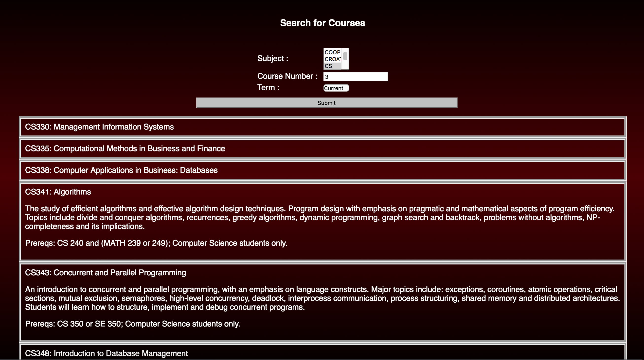Click the Subject : label
The width and height of the screenshot is (644, 360).
(273, 58)
